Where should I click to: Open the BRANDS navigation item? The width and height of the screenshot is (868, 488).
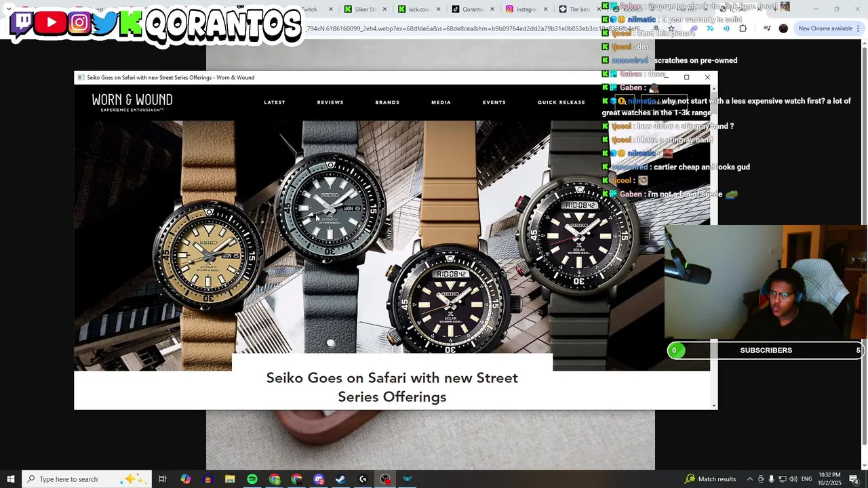[x=387, y=102]
